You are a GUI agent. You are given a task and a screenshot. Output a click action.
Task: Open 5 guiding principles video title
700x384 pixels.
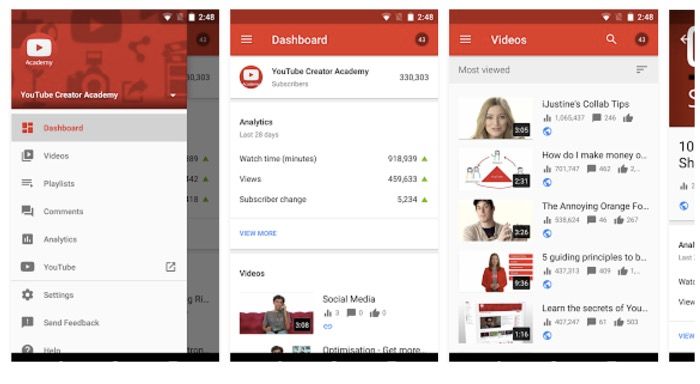click(594, 257)
